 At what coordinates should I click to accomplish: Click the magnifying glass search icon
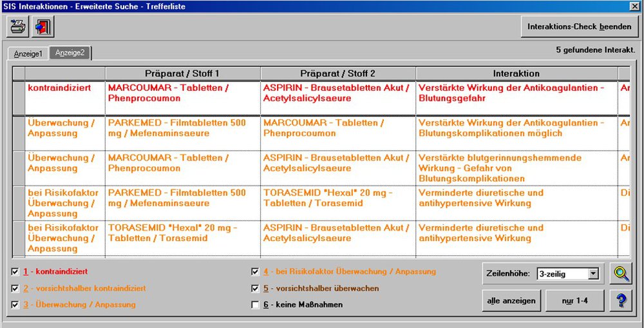(x=621, y=274)
